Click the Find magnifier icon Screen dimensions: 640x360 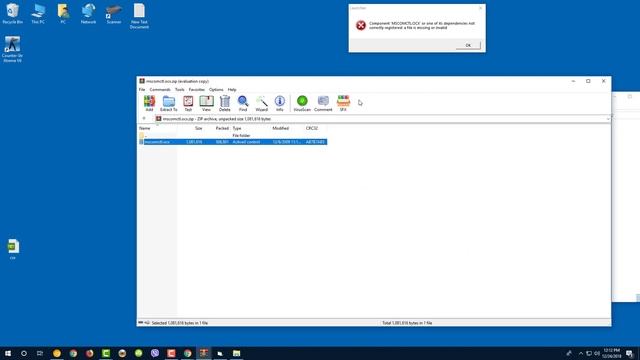pyautogui.click(x=243, y=103)
